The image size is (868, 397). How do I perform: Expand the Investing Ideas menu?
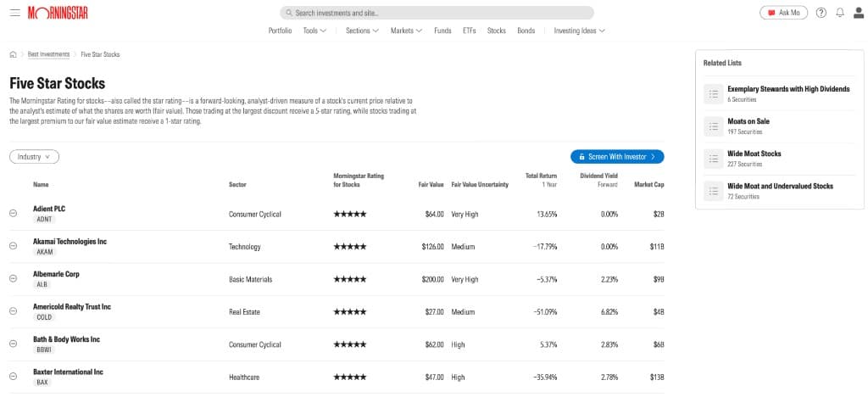[x=580, y=31]
